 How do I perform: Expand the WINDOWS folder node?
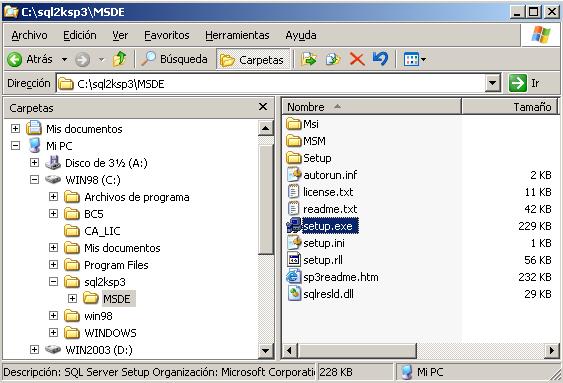(x=53, y=332)
